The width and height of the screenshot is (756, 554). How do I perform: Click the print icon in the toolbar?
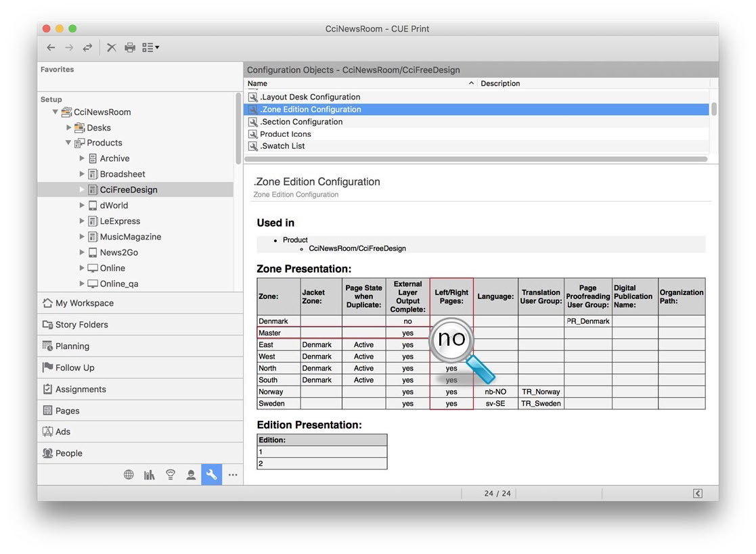[130, 47]
